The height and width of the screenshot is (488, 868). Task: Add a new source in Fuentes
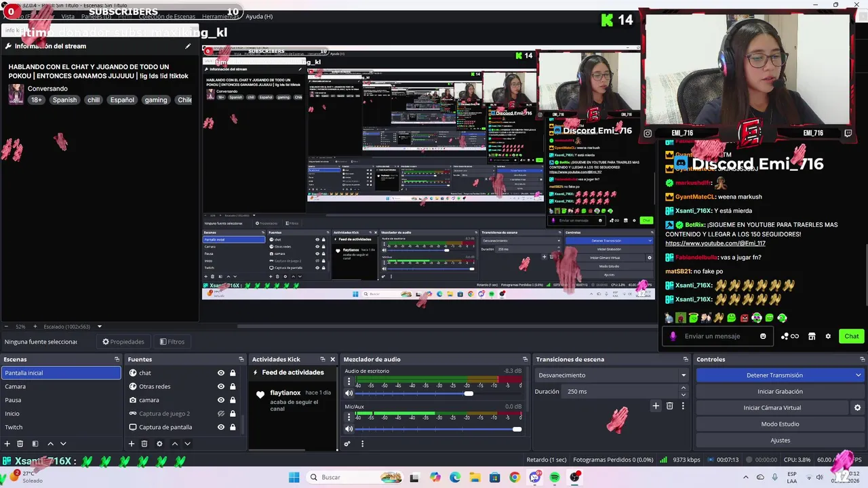click(132, 444)
